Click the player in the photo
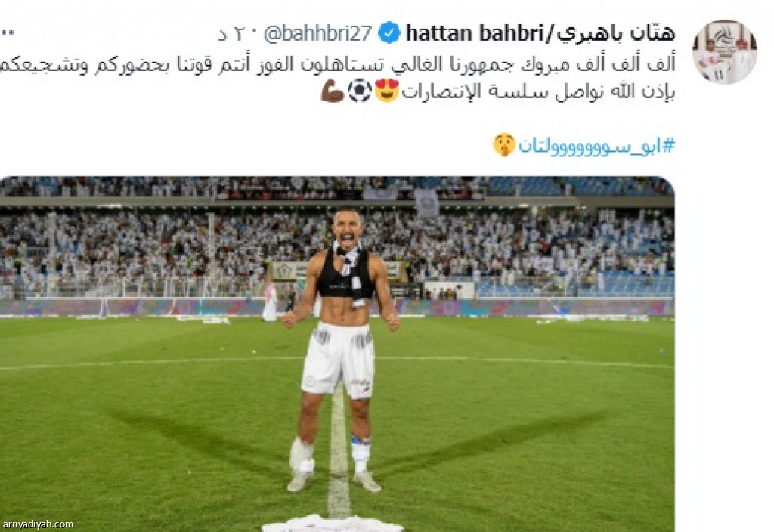The width and height of the screenshot is (774, 532). pyautogui.click(x=340, y=349)
